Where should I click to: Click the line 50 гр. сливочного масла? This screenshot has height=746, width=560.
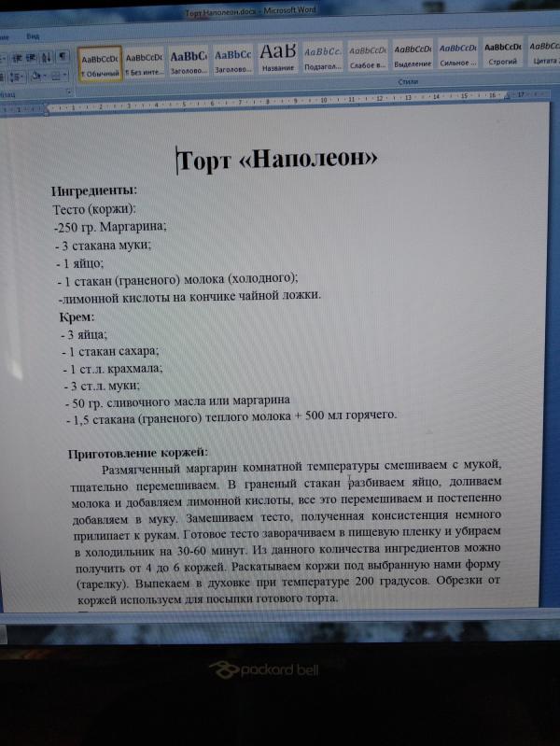click(177, 402)
